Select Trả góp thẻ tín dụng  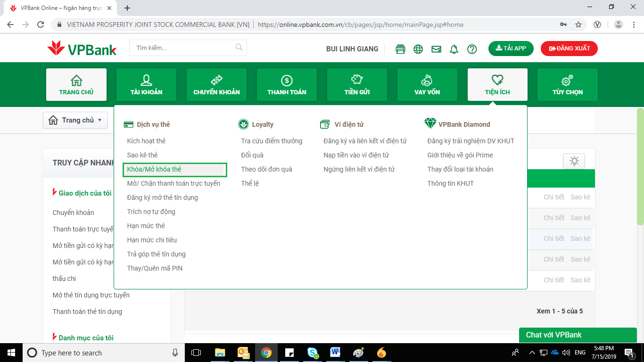[156, 254]
